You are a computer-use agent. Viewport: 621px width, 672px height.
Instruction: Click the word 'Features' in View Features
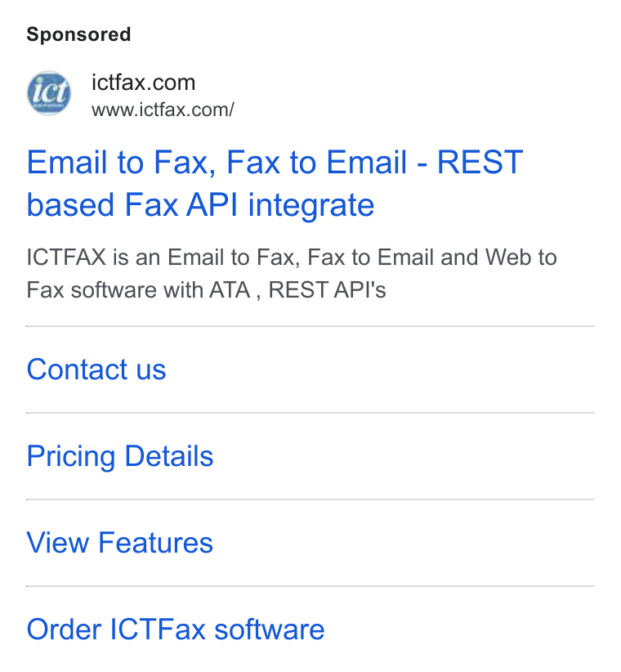(x=155, y=543)
